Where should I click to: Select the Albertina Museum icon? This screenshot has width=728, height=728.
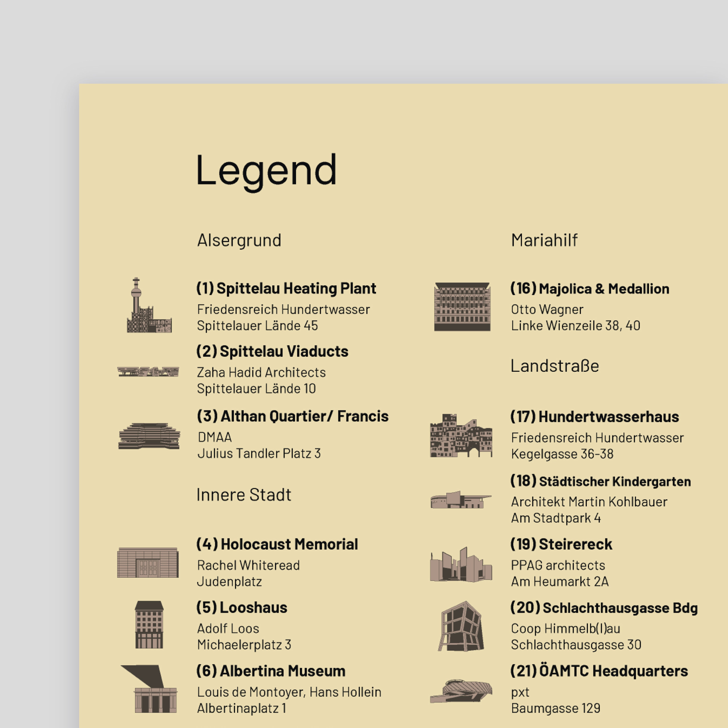click(149, 689)
